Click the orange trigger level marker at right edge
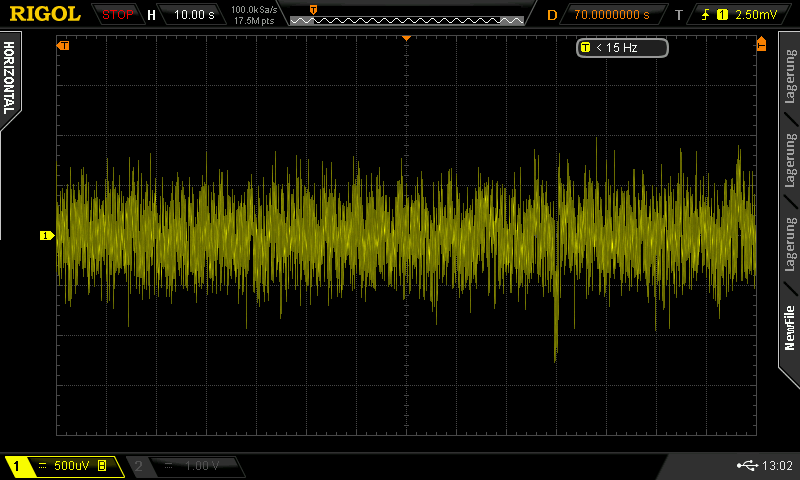This screenshot has width=800, height=480. (761, 43)
